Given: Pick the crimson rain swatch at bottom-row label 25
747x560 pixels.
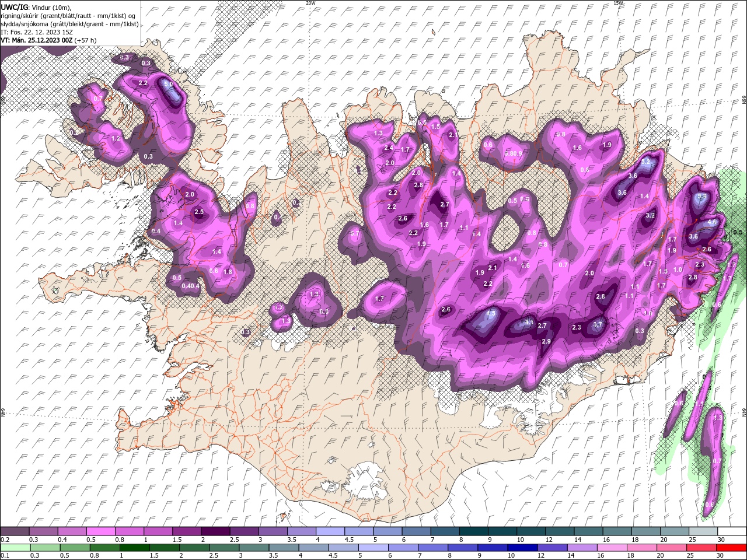Looking at the screenshot, I should click(x=701, y=547).
